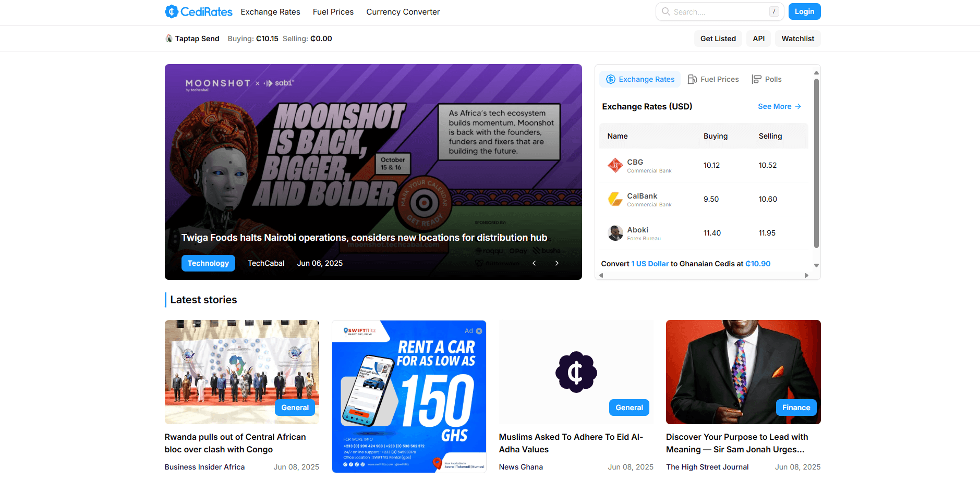Open the Watchlist button
The width and height of the screenshot is (980, 481).
(x=797, y=39)
